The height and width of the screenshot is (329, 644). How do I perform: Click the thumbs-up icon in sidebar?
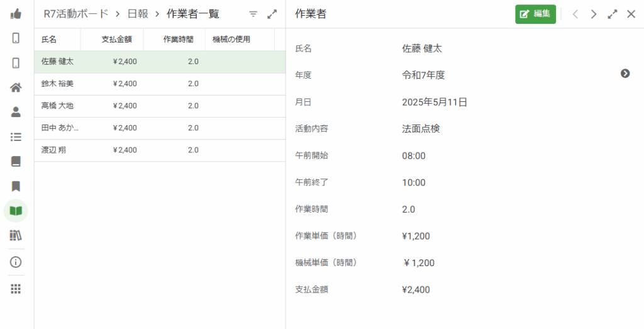16,14
